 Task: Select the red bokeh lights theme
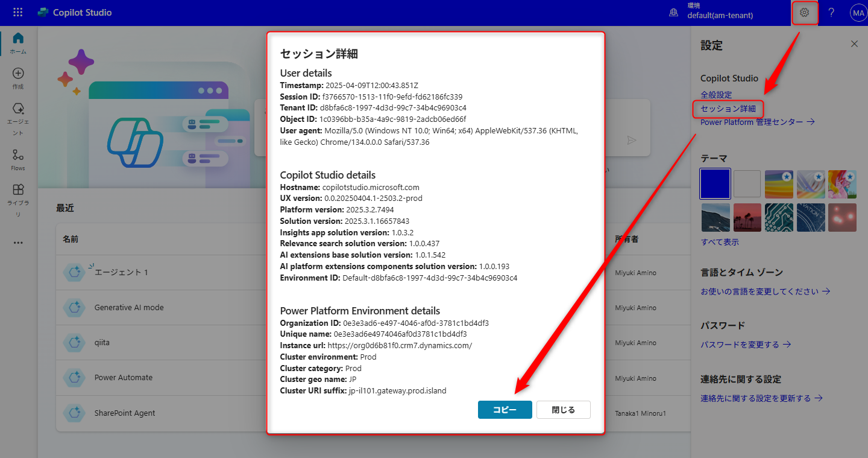[x=842, y=217]
